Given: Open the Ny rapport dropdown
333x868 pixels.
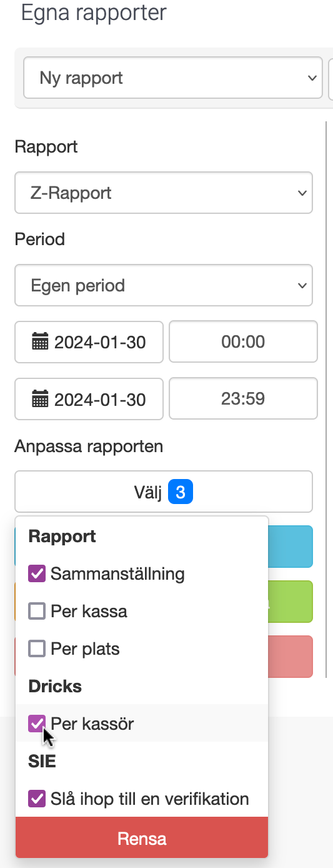Looking at the screenshot, I should pos(173,78).
